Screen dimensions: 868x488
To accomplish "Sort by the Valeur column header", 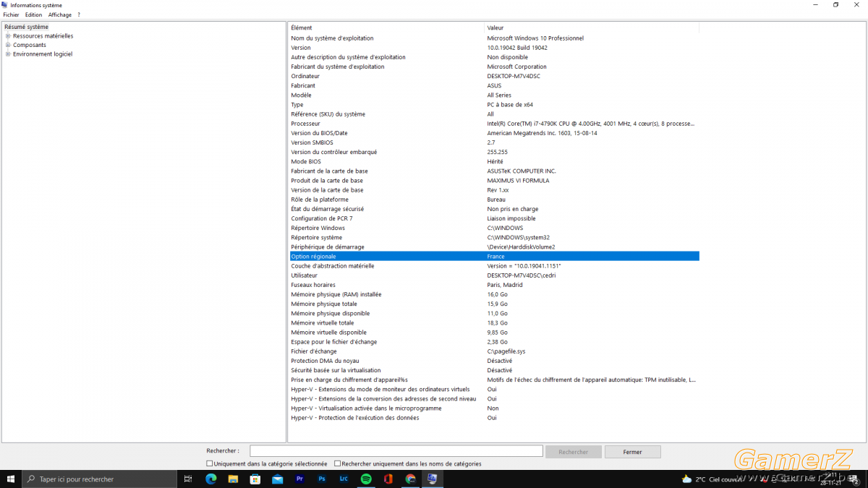I will tap(592, 27).
